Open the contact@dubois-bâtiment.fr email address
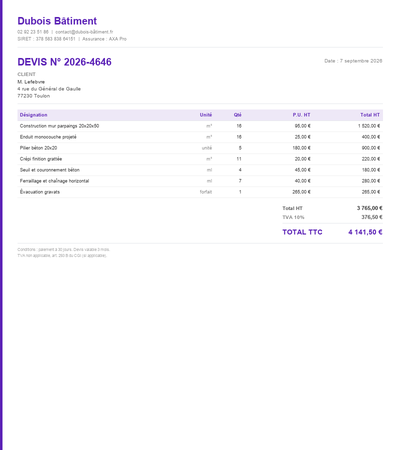This screenshot has width=400, height=450. click(x=84, y=32)
